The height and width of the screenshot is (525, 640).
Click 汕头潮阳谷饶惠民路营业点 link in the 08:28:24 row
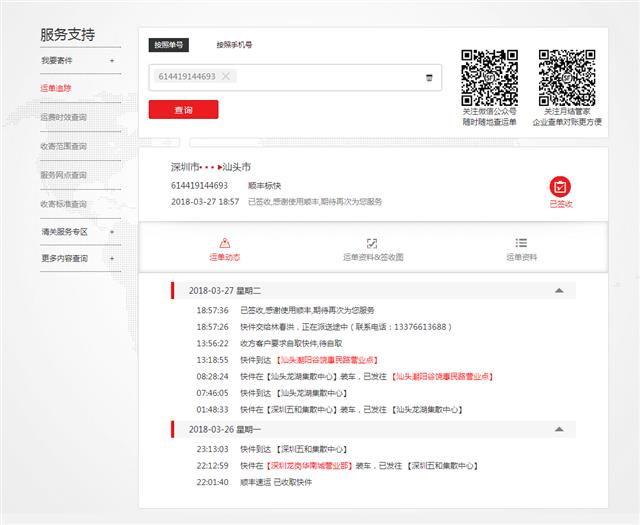tap(442, 376)
